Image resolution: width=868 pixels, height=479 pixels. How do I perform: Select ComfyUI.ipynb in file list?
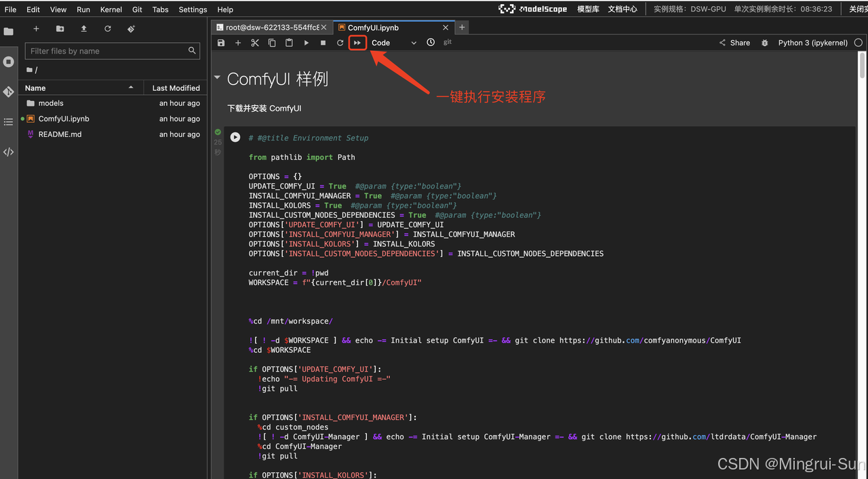(113, 119)
